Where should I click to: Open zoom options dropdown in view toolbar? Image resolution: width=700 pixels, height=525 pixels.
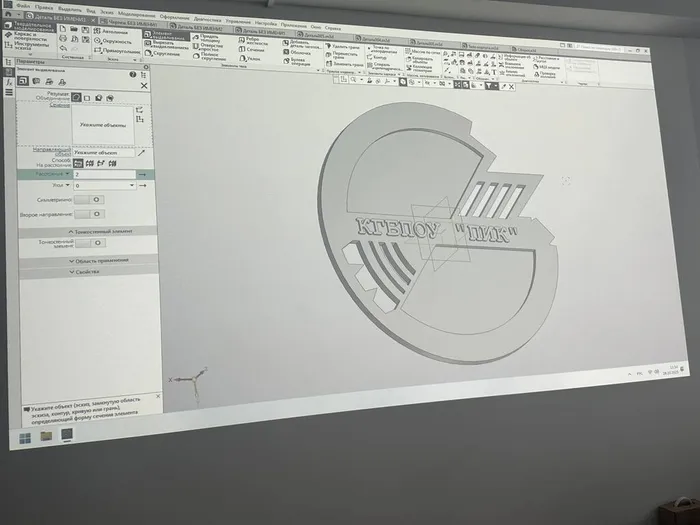pyautogui.click(x=361, y=80)
